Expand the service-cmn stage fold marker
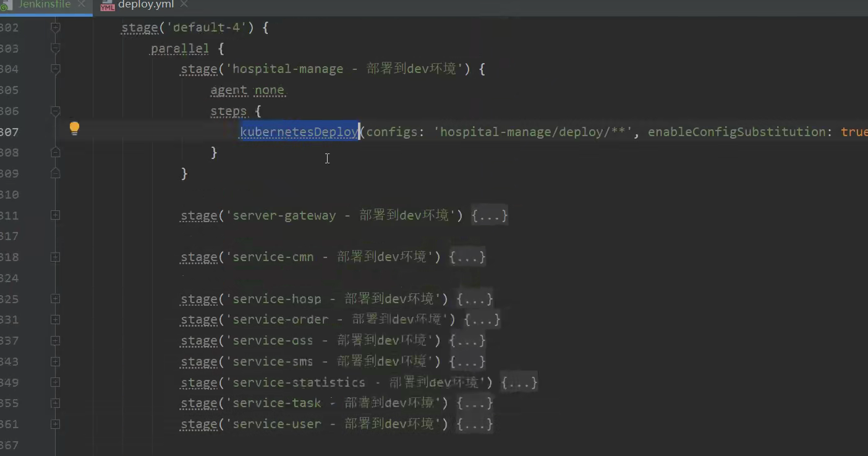The width and height of the screenshot is (868, 456). [55, 257]
